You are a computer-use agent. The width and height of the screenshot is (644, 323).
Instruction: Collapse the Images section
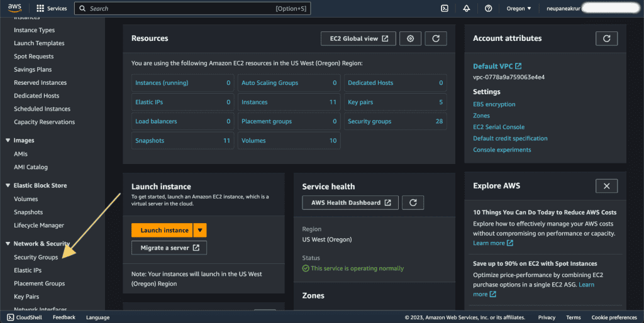point(8,140)
